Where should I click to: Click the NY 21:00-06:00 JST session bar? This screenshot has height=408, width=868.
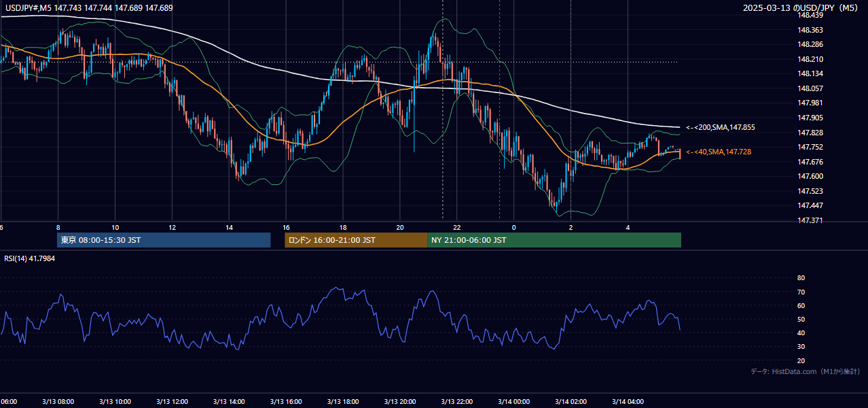pyautogui.click(x=554, y=240)
